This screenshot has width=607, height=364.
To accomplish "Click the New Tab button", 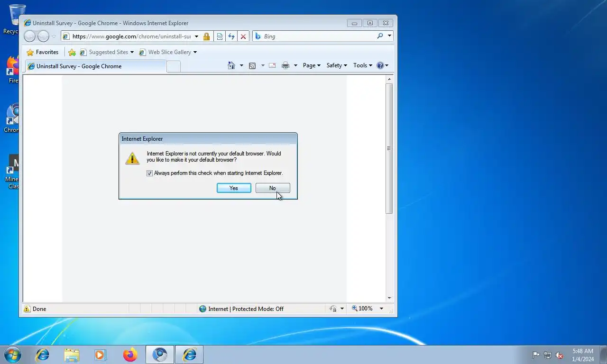I will tap(174, 66).
